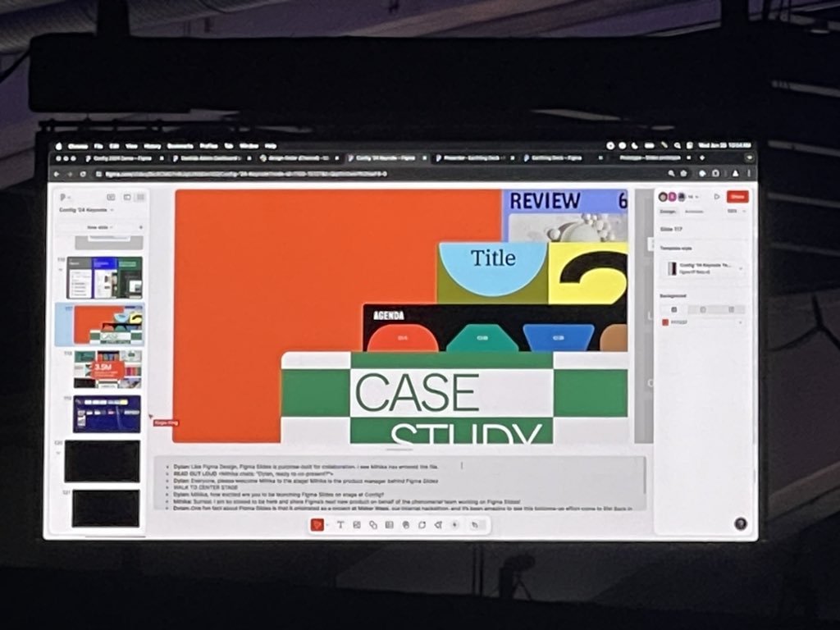Select the Text tool in bottom toolbar

(340, 525)
